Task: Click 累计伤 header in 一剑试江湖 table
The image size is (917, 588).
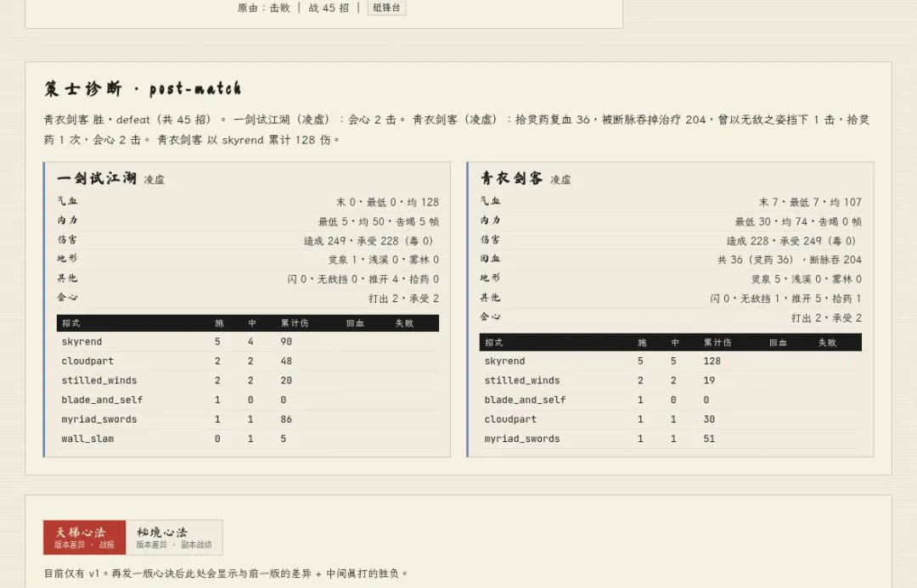Action: [x=294, y=323]
